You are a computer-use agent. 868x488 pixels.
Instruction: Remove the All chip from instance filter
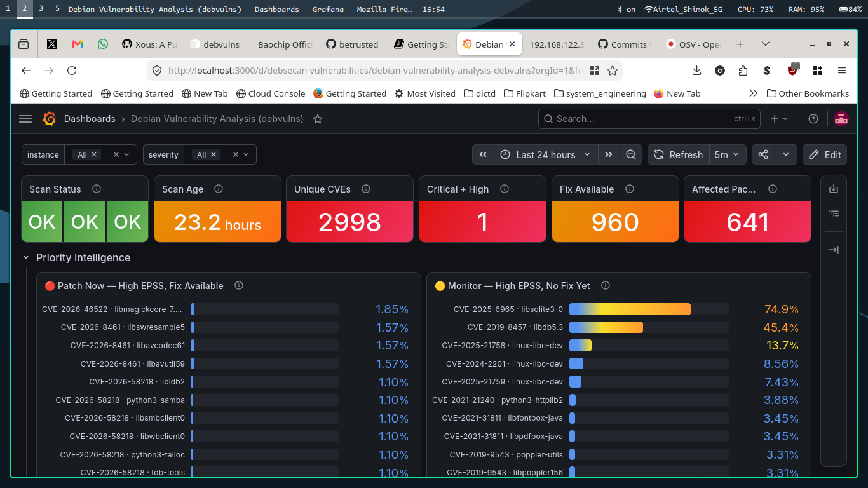point(94,154)
